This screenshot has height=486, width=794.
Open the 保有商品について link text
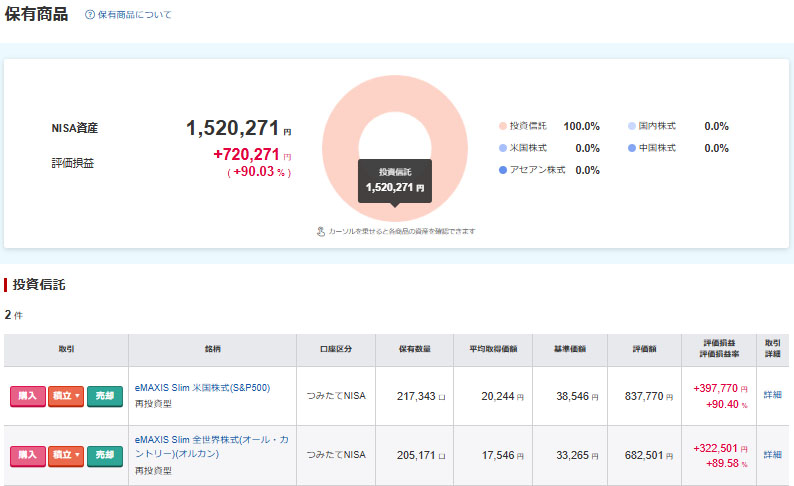(x=134, y=15)
